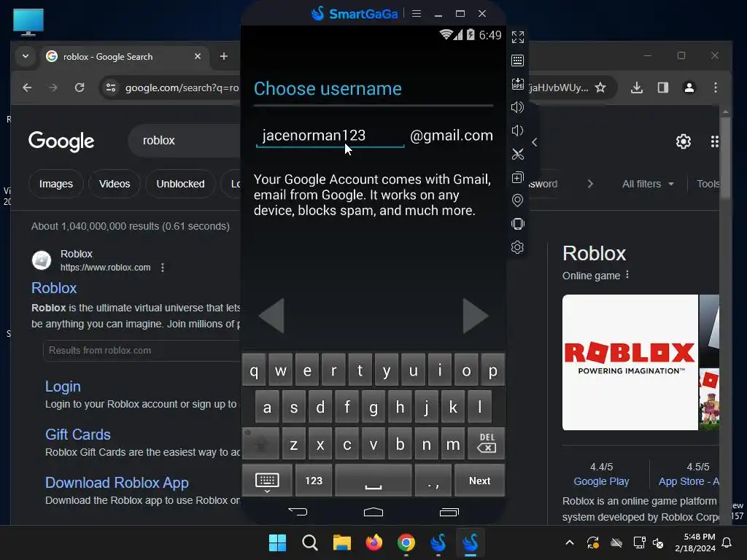Tap the Android back navigation button
The width and height of the screenshot is (747, 560).
[x=298, y=512]
